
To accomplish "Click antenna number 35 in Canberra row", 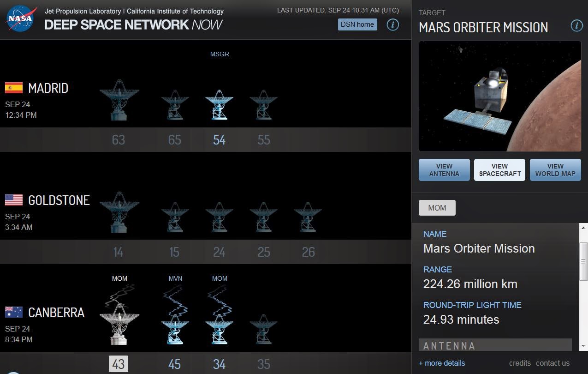I will point(263,364).
